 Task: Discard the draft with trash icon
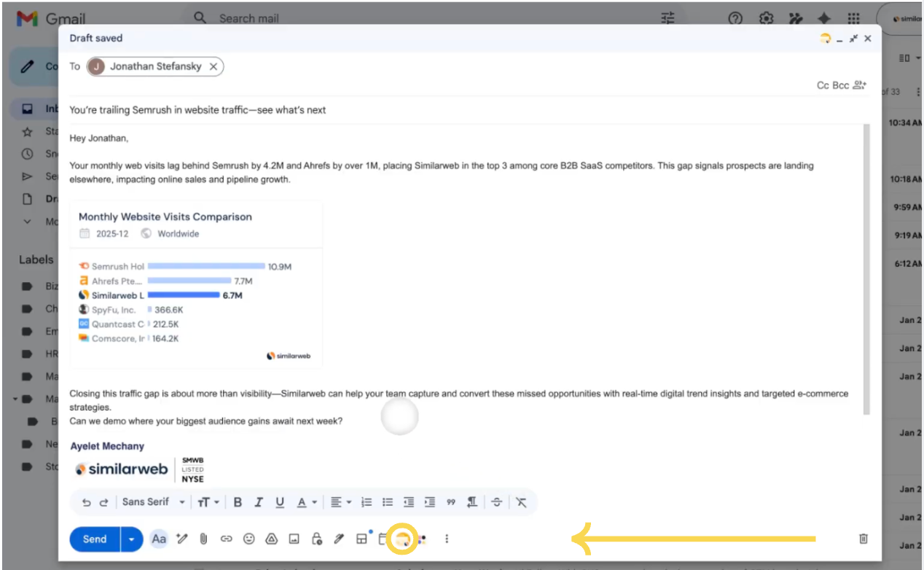[864, 539]
